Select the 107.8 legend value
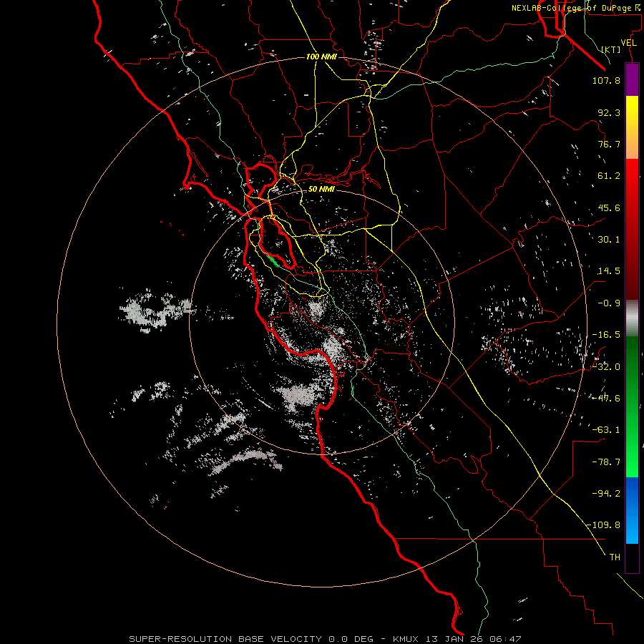Image resolution: width=644 pixels, height=644 pixels. point(606,80)
